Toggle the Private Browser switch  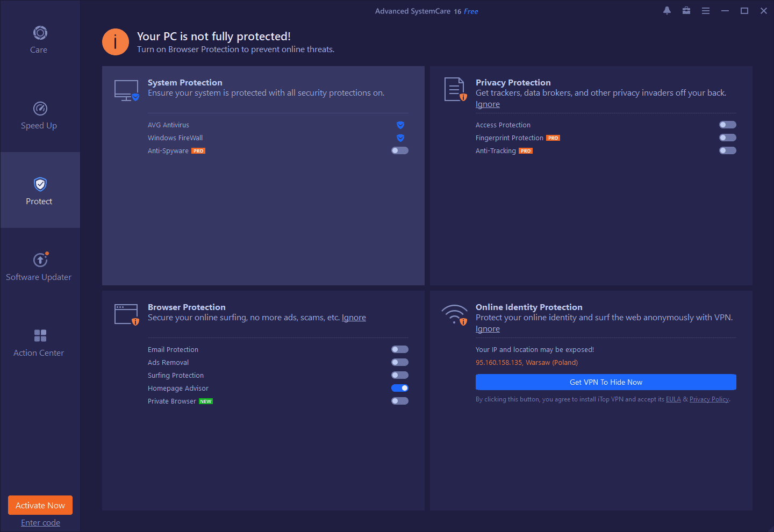click(400, 401)
